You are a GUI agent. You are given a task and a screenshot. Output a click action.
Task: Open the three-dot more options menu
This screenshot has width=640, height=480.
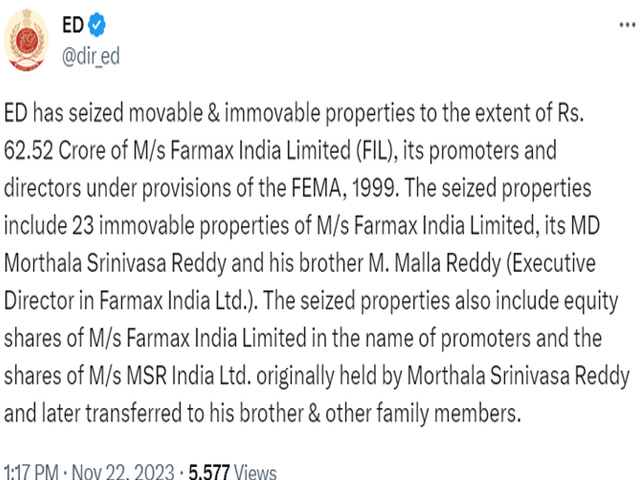(627, 25)
